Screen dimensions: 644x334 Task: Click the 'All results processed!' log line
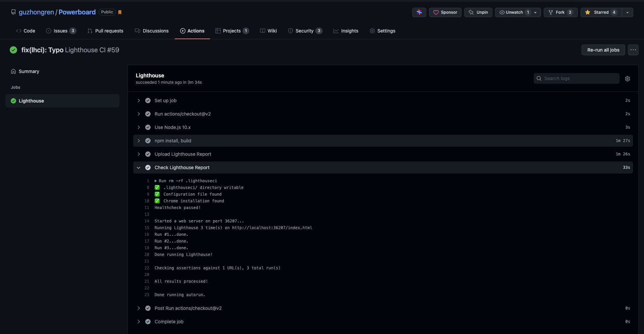(181, 281)
